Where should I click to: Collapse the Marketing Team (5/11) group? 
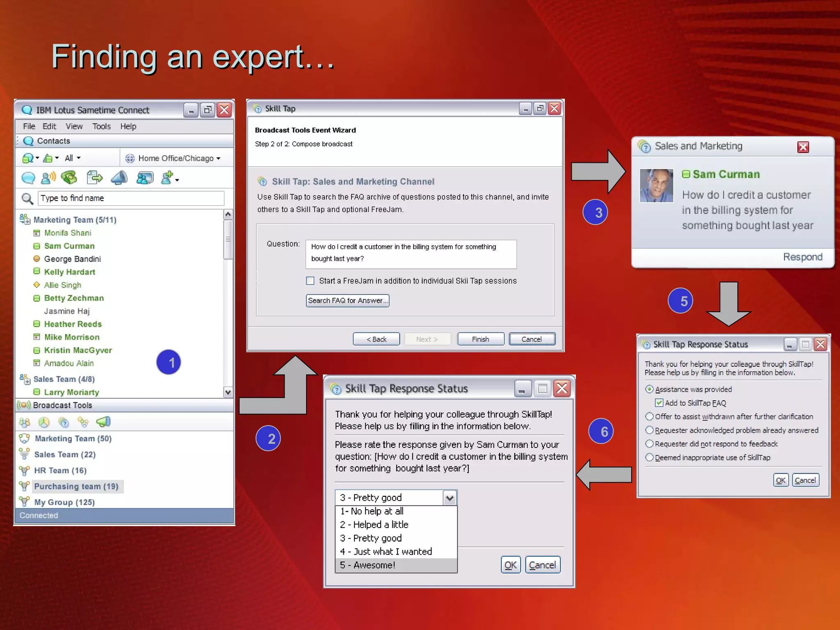(25, 219)
